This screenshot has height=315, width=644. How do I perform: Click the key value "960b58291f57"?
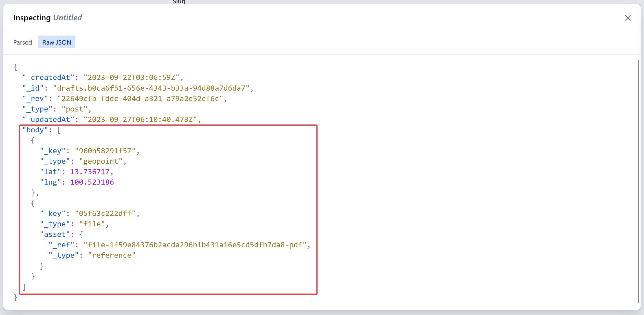pos(105,151)
